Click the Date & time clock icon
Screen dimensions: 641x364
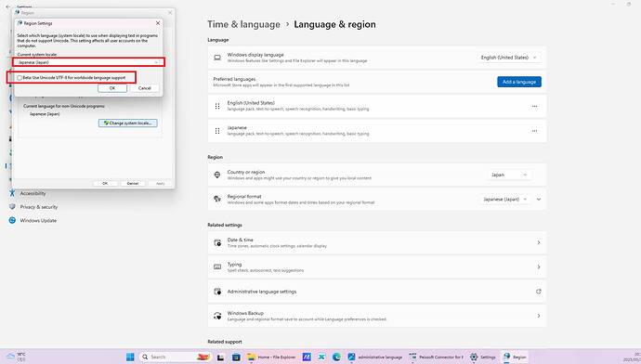(x=217, y=242)
